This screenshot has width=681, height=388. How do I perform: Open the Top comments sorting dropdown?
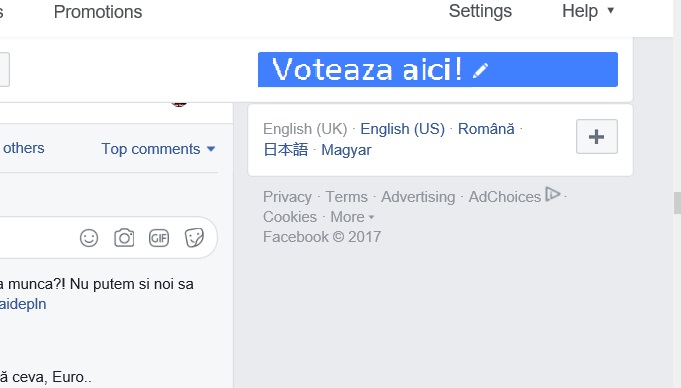(158, 149)
